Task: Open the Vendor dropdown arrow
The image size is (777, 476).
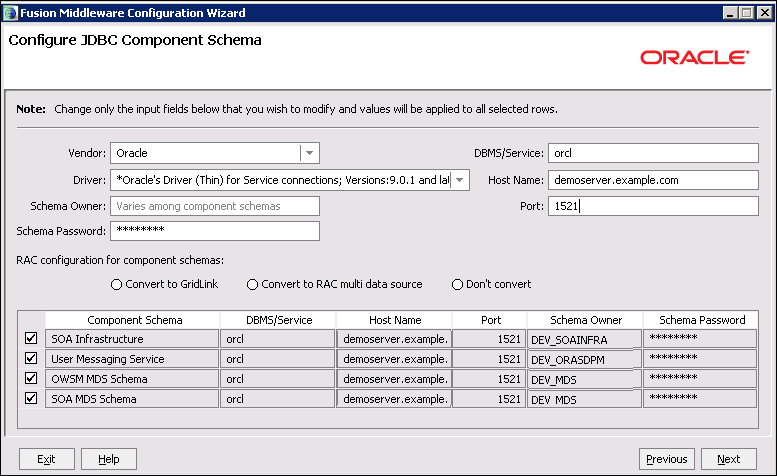Action: point(309,153)
